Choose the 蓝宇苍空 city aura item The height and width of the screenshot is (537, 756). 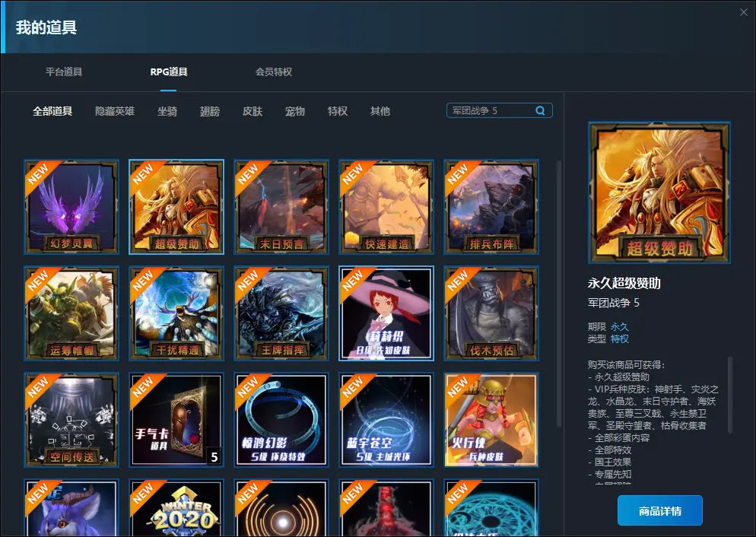click(386, 420)
